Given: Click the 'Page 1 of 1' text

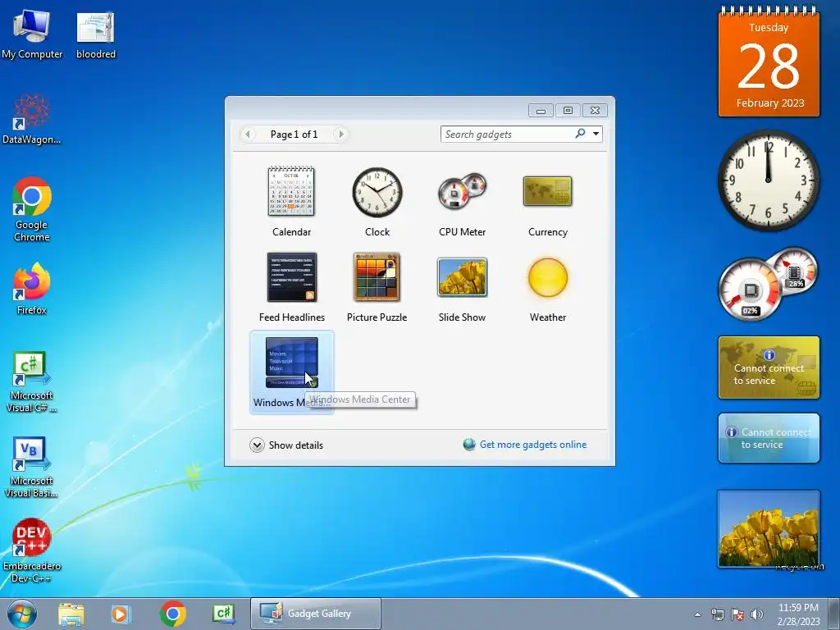Looking at the screenshot, I should tap(294, 134).
